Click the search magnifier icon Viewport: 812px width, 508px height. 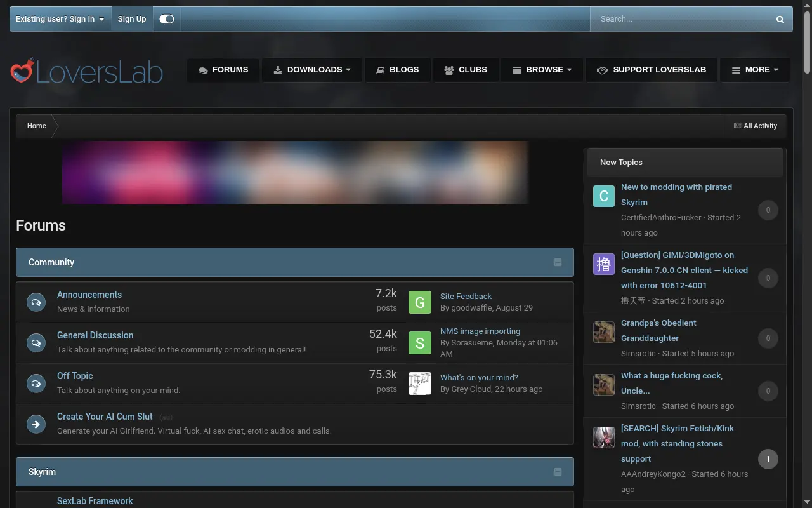[x=780, y=19]
